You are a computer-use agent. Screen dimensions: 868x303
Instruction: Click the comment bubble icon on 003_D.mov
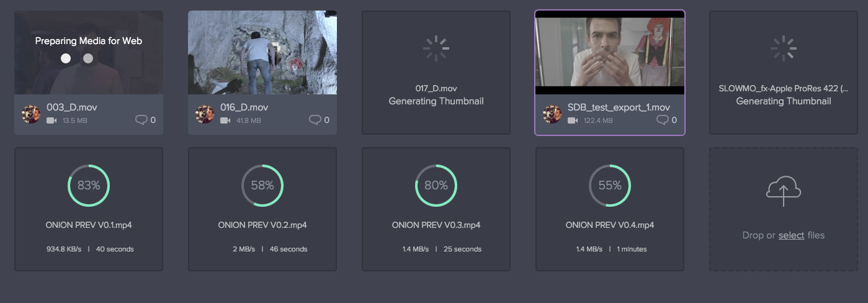pos(141,120)
